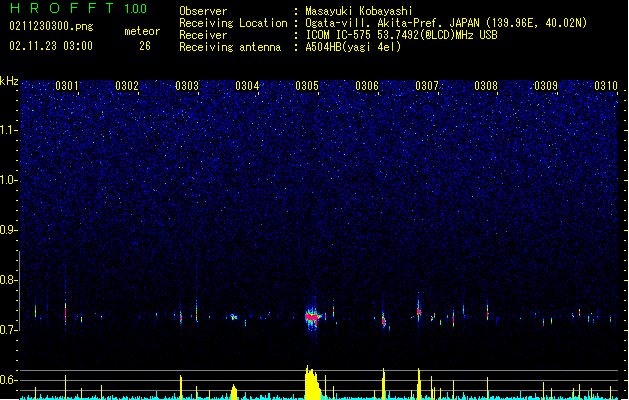The image size is (629, 400).
Task: Click the A504HB(yagi 4el) antenna text
Action: pos(353,47)
